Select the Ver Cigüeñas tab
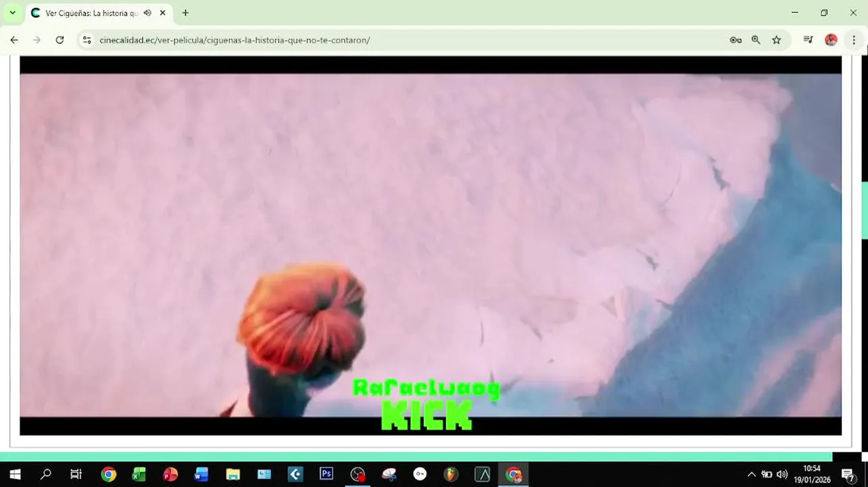The width and height of the screenshot is (868, 487). click(91, 13)
